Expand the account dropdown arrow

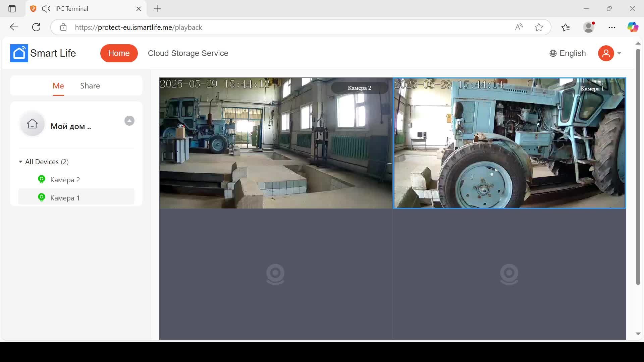pos(619,53)
